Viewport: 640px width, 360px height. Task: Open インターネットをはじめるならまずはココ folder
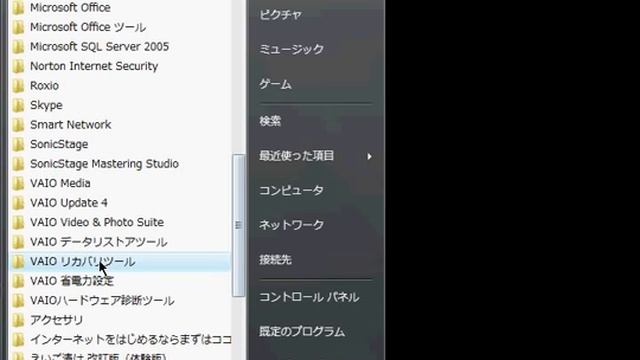tap(131, 340)
